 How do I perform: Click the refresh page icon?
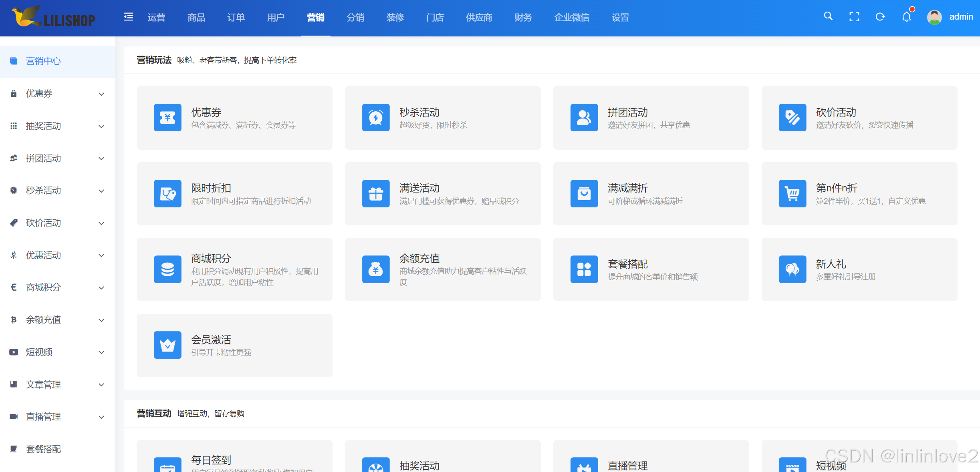880,17
